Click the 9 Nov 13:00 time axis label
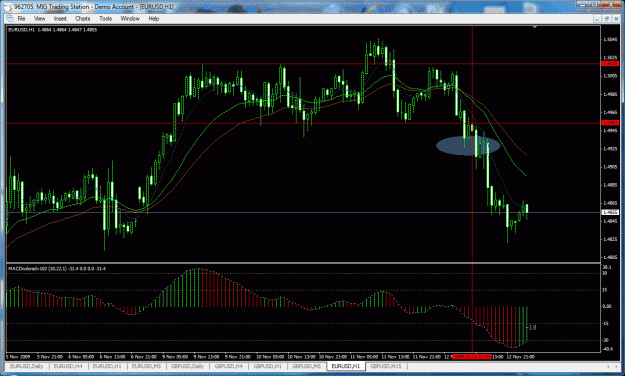This screenshot has height=376, width=625. [x=206, y=357]
